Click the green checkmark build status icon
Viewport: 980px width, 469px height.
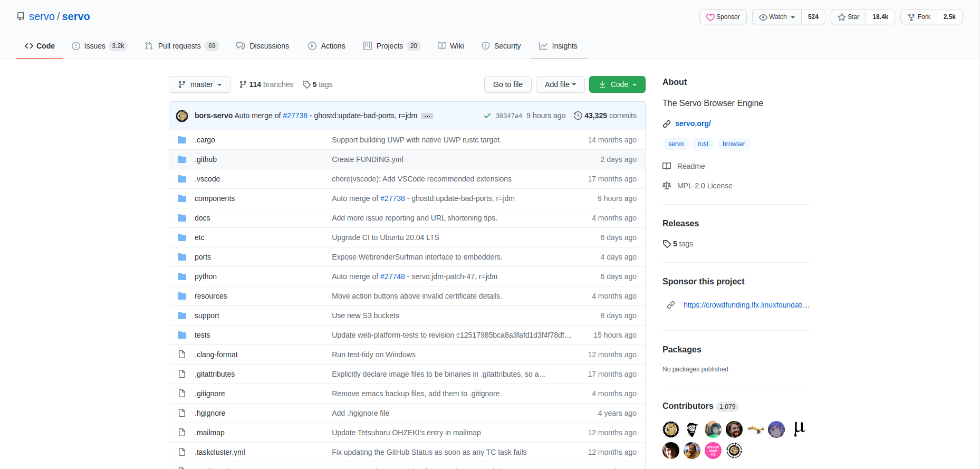pos(487,116)
